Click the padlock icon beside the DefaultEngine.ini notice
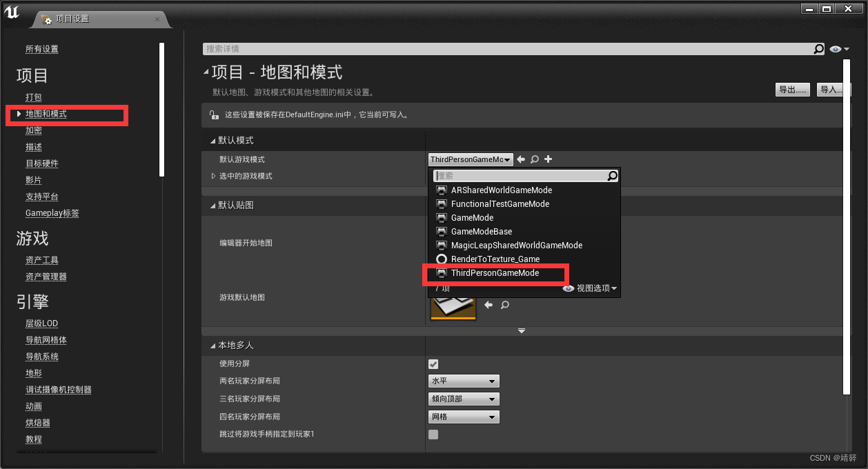This screenshot has height=469, width=868. click(x=215, y=114)
